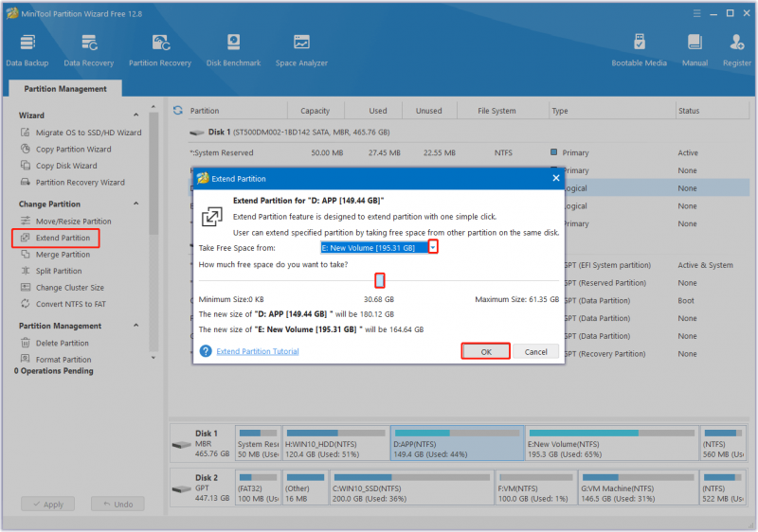Screen dimensions: 758x532
Task: Create Bootable Media
Action: [639, 50]
